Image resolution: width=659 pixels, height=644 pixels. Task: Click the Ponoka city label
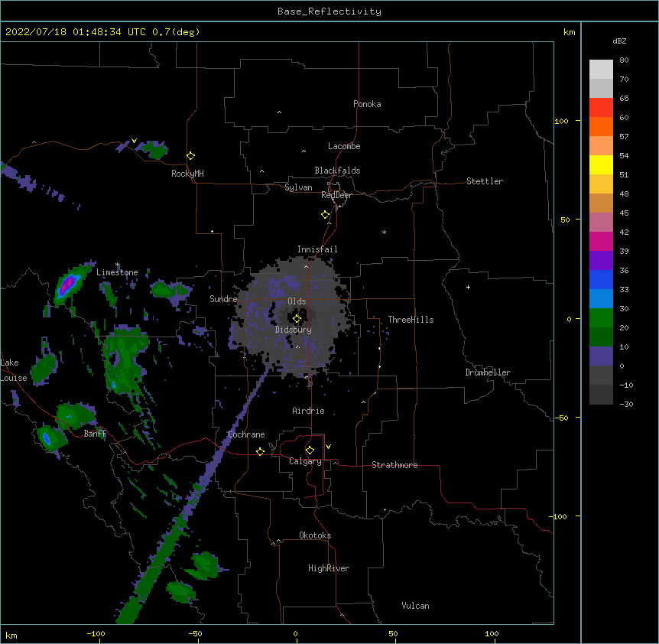(367, 104)
